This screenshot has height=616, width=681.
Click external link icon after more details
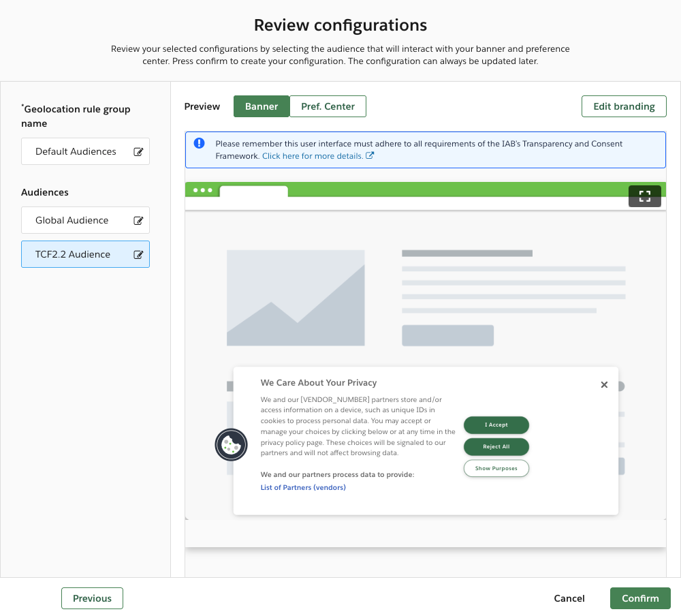tap(370, 155)
